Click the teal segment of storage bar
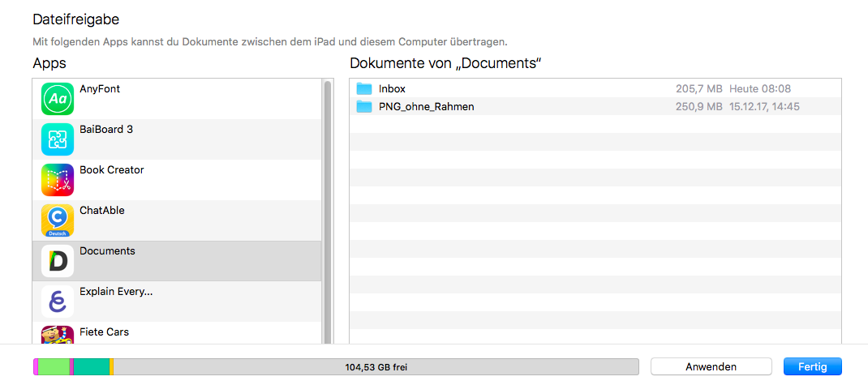 click(91, 367)
